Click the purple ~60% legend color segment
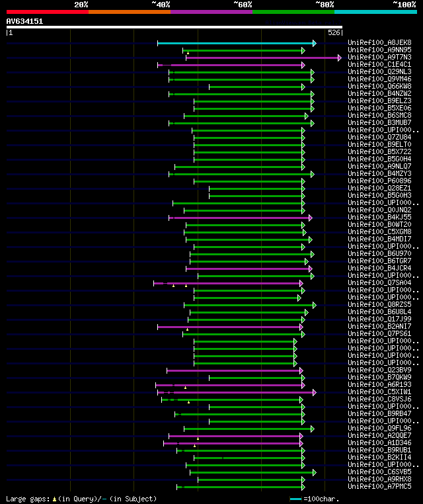Screen dimensions: 423x504 [211, 12]
